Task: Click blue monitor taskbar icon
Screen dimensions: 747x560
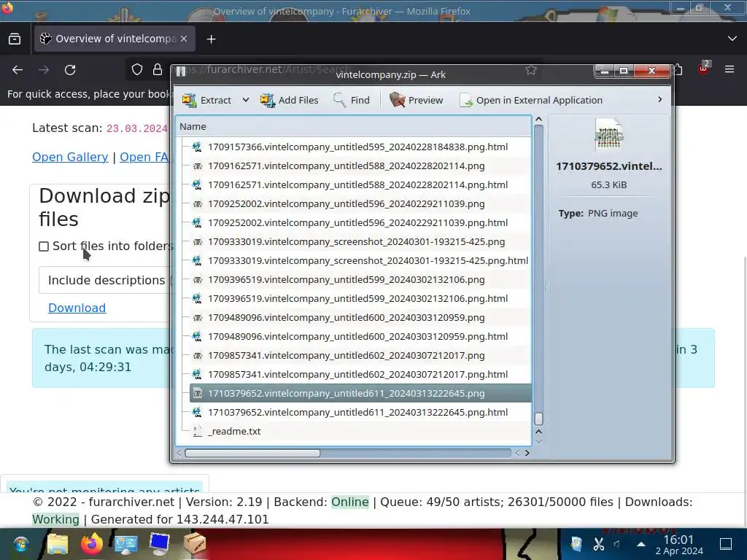Action: [x=160, y=544]
